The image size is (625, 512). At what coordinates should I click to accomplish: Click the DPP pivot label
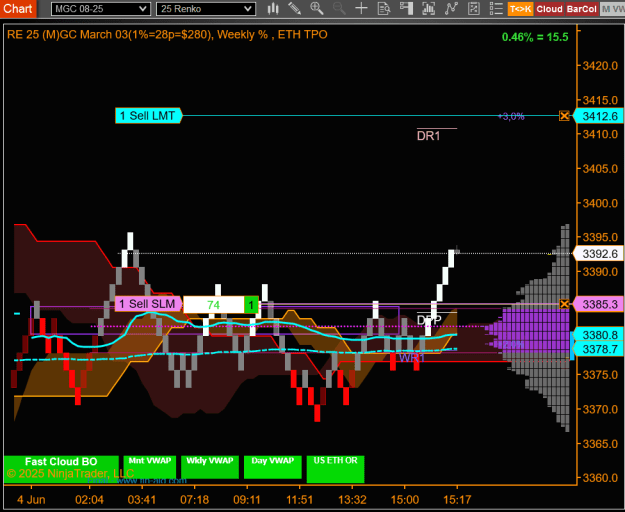click(x=429, y=320)
